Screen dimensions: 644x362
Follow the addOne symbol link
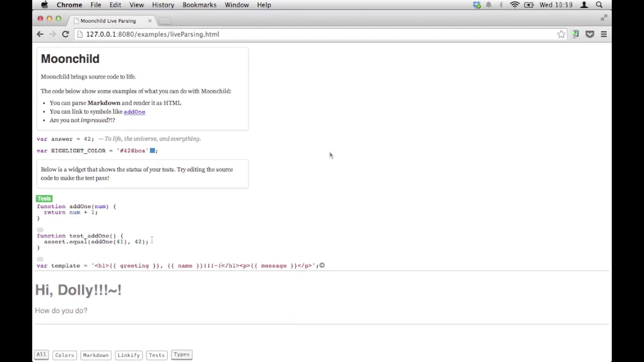point(134,112)
